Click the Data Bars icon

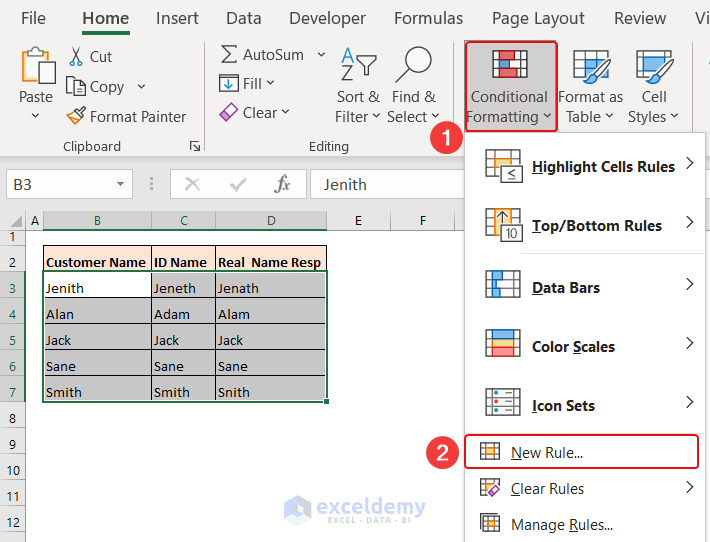tap(503, 284)
